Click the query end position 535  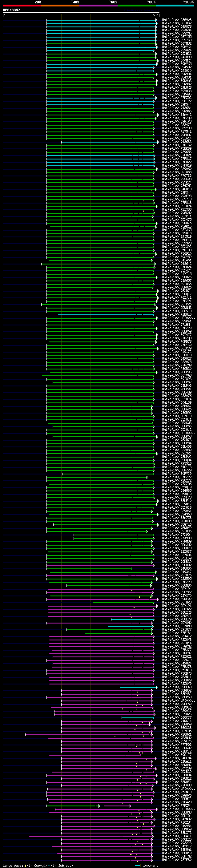[155, 15]
